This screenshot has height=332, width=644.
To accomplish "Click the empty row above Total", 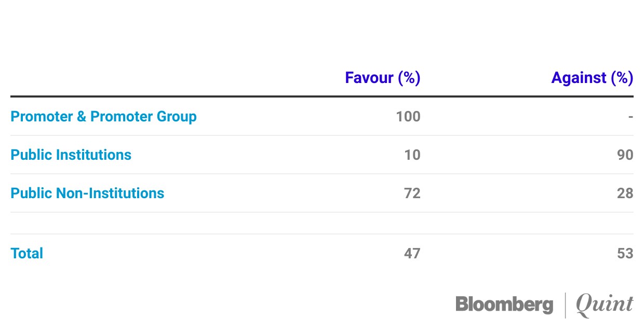I will tap(322, 223).
